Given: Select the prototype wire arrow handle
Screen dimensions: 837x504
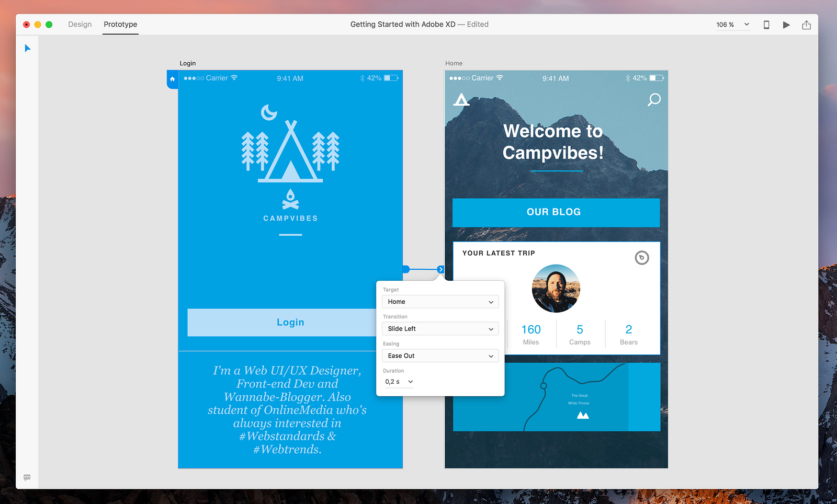Looking at the screenshot, I should [440, 269].
